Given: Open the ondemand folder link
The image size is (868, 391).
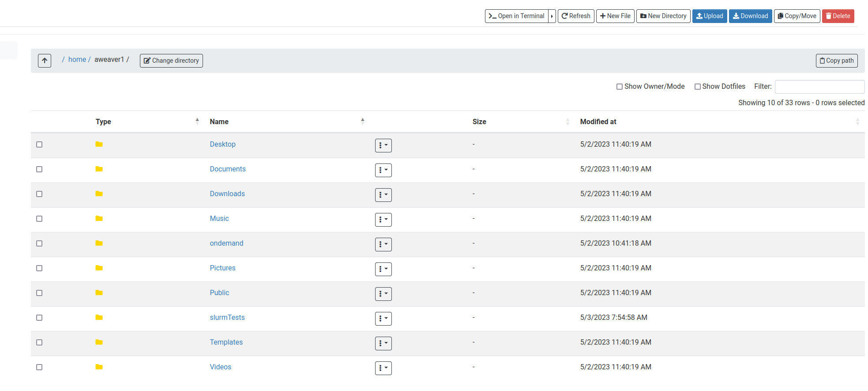Looking at the screenshot, I should (x=226, y=243).
